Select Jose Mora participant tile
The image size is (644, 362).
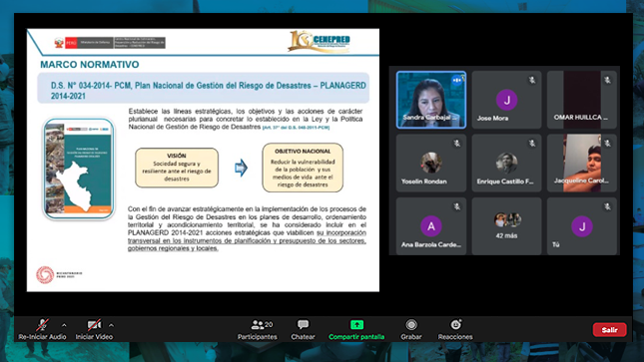click(506, 100)
